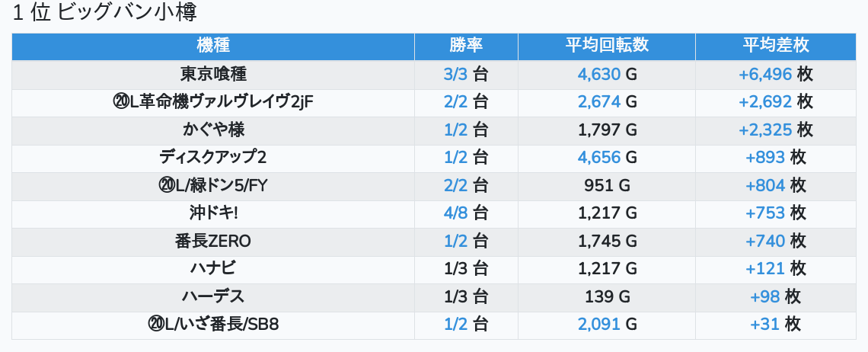
Task: Click the 平均回転数 column header
Action: [606, 46]
